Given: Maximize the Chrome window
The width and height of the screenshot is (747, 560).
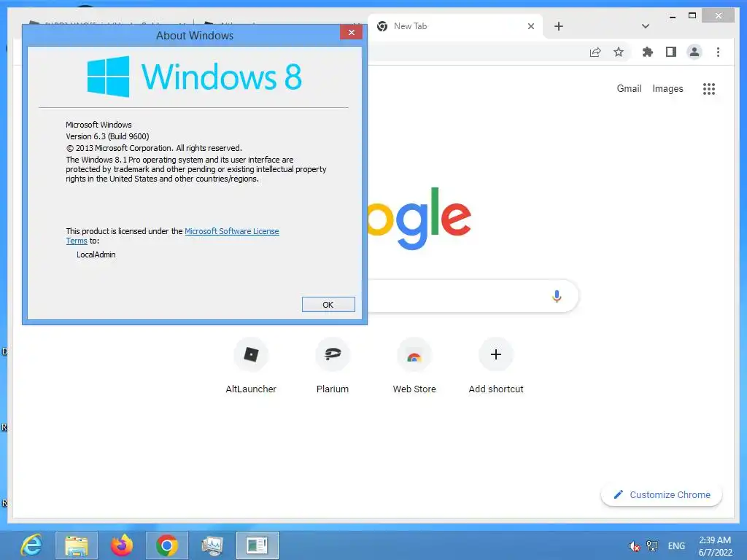Looking at the screenshot, I should pyautogui.click(x=692, y=16).
